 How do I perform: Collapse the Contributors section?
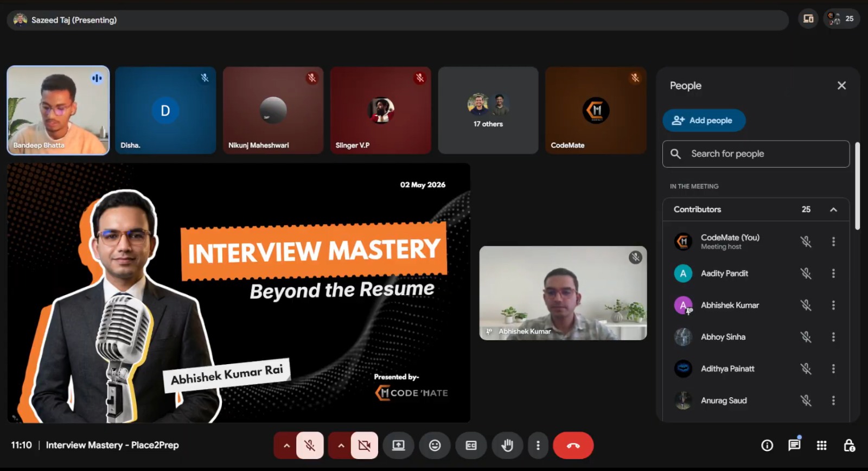833,209
